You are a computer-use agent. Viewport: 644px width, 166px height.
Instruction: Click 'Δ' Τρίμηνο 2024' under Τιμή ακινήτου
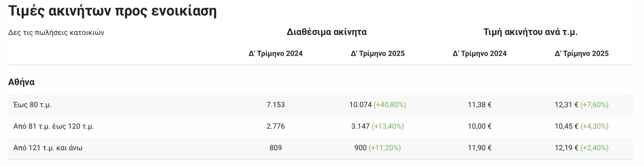click(479, 53)
